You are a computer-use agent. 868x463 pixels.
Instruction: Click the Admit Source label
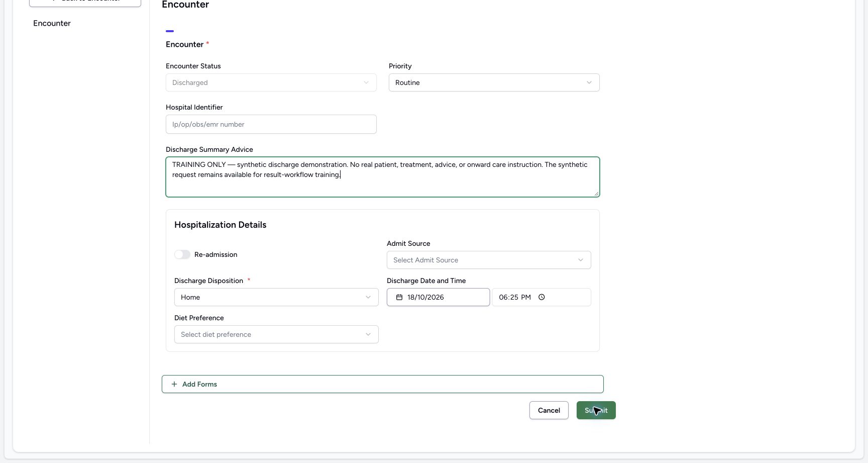click(408, 243)
